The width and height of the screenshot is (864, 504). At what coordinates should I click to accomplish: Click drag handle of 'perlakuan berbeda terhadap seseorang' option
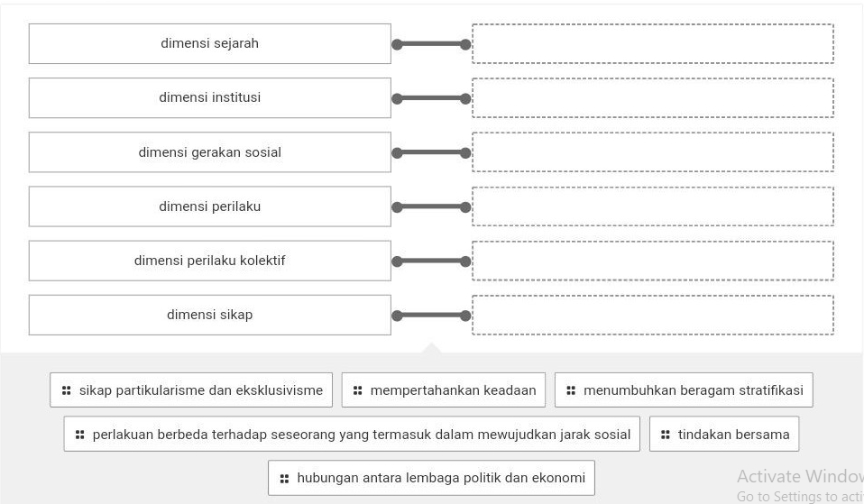pos(80,435)
